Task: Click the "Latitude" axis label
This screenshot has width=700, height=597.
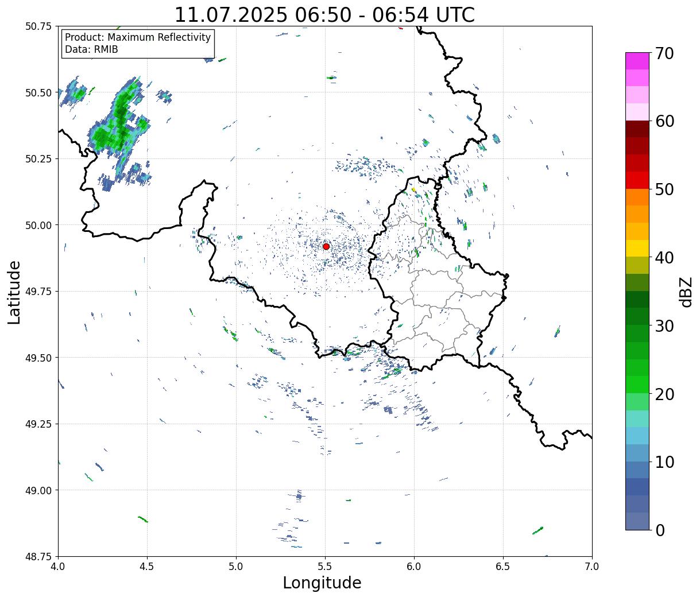Action: pos(14,292)
